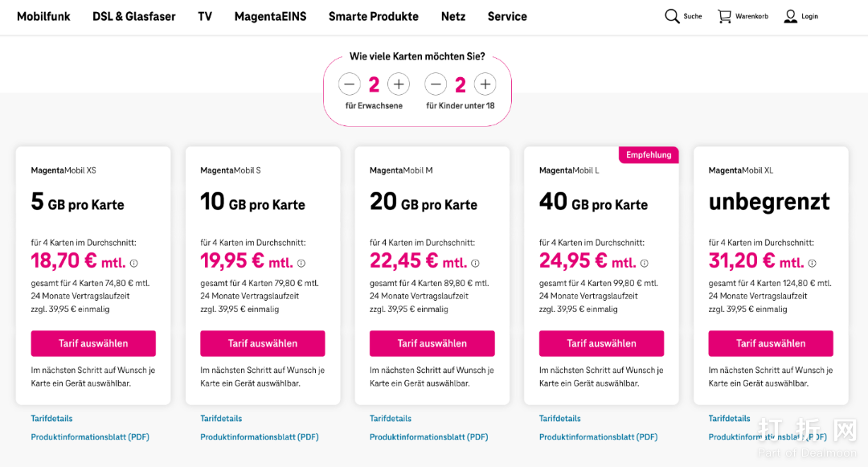
Task: Click info icon for MagentaMobil L price
Action: (x=645, y=263)
